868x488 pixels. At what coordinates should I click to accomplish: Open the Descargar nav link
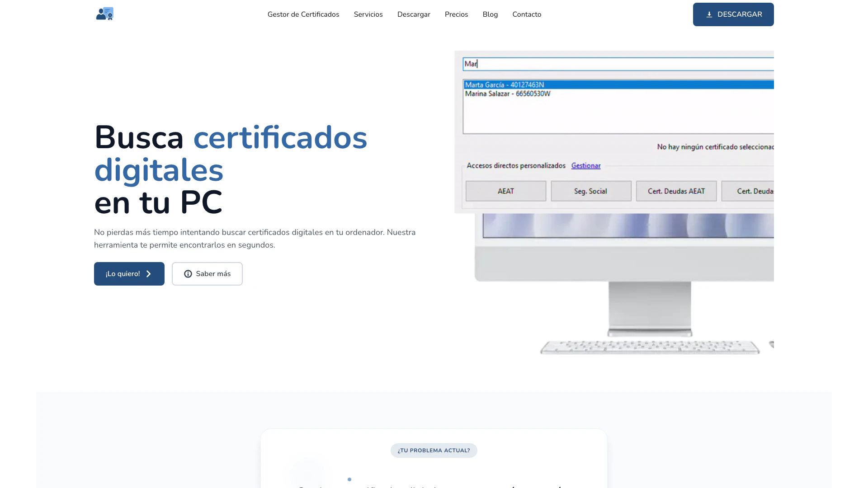tap(413, 14)
